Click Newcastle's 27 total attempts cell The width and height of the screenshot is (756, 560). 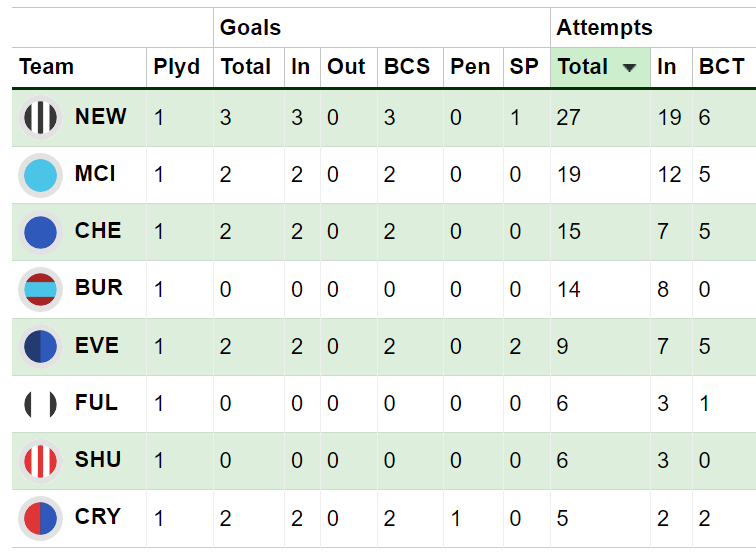click(x=568, y=118)
